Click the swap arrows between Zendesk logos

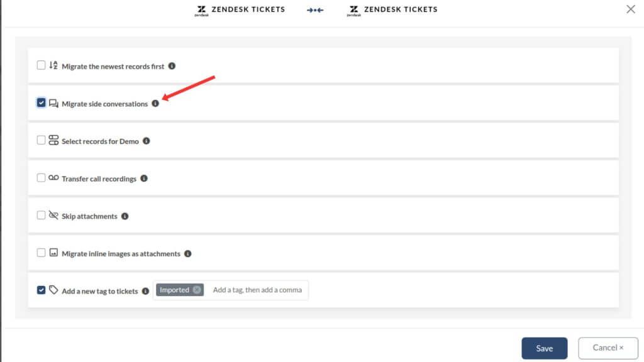pos(315,10)
